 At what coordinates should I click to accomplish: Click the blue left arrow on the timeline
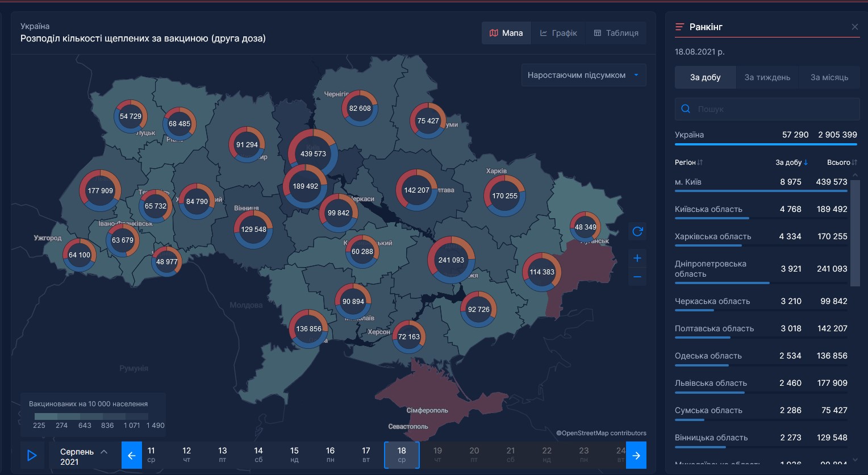pyautogui.click(x=131, y=455)
